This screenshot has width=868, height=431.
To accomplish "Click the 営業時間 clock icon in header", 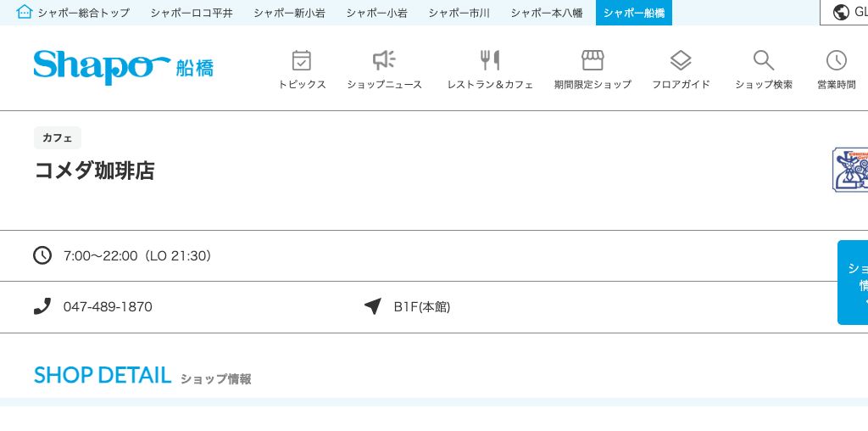I will tap(837, 60).
